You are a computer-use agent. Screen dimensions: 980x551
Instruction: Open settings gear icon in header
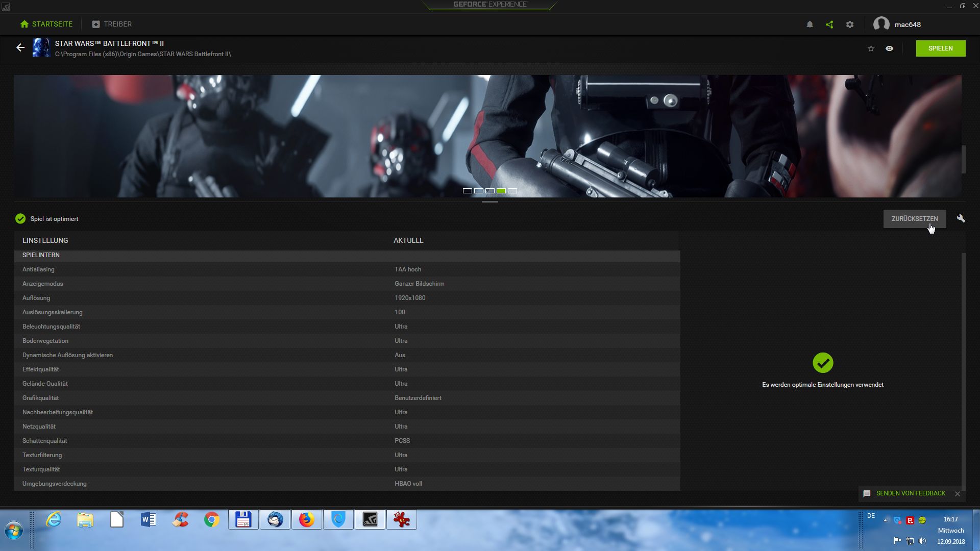(x=850, y=24)
